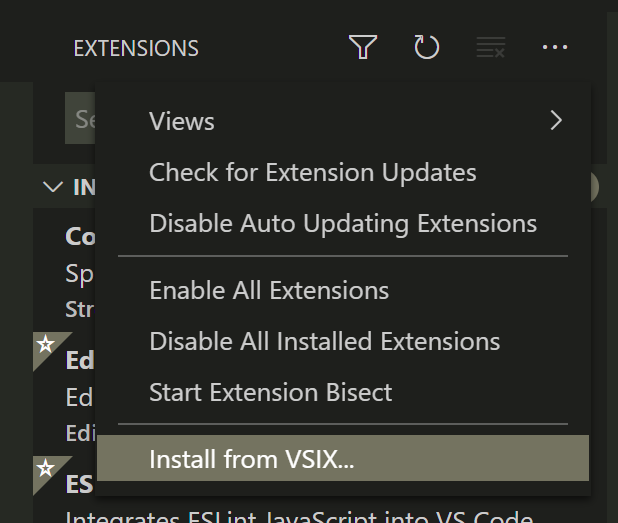Click the Filter Extensions funnel icon
This screenshot has width=618, height=523.
tap(363, 47)
